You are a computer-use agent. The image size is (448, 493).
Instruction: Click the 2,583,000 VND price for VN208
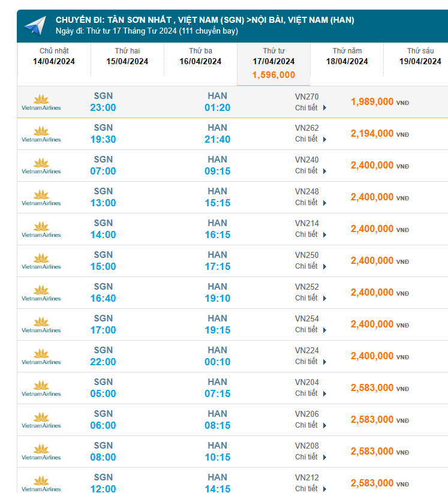point(372,452)
